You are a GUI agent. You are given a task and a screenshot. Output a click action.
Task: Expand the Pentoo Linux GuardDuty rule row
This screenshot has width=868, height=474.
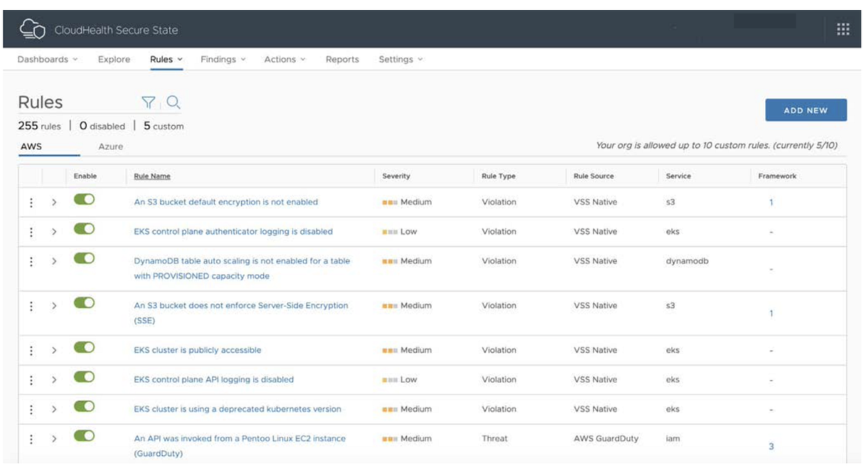pyautogui.click(x=54, y=439)
